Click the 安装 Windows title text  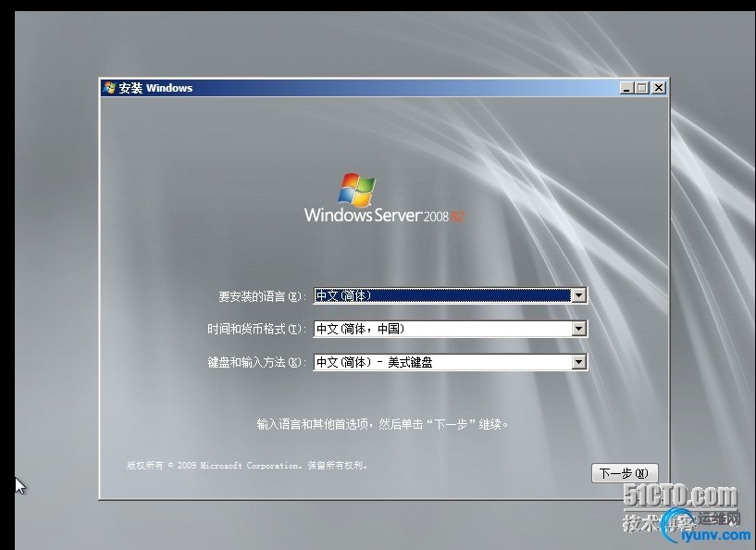click(x=155, y=88)
